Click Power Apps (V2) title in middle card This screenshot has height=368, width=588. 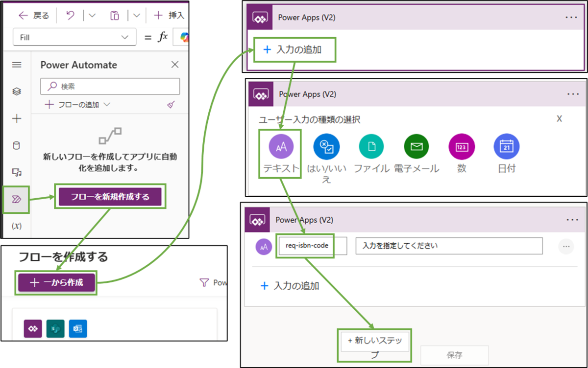(307, 94)
